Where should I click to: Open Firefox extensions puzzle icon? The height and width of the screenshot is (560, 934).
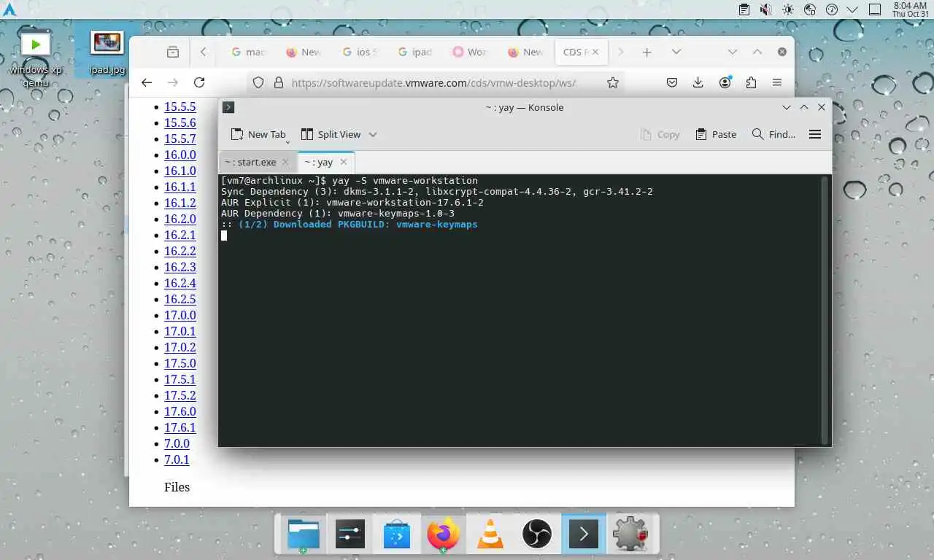(751, 82)
